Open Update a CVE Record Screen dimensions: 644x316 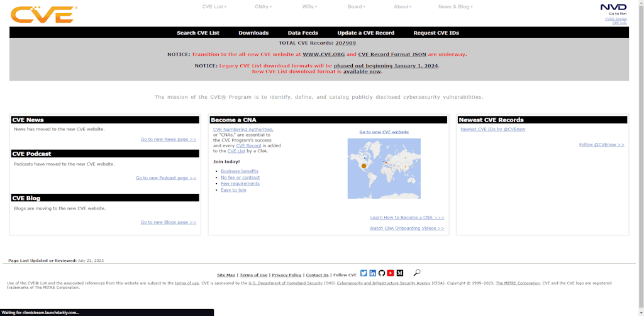(x=365, y=33)
